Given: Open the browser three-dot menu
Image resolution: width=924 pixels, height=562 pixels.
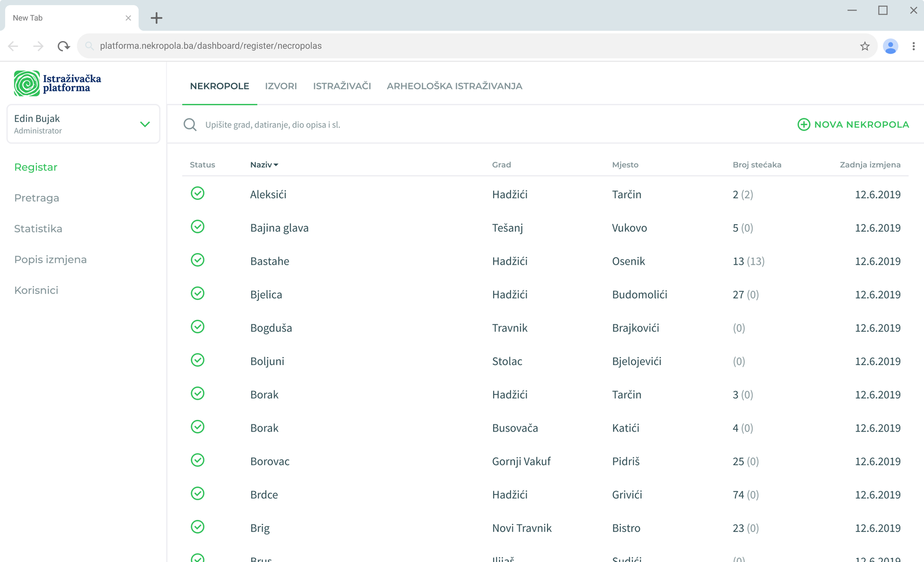Looking at the screenshot, I should coord(913,46).
